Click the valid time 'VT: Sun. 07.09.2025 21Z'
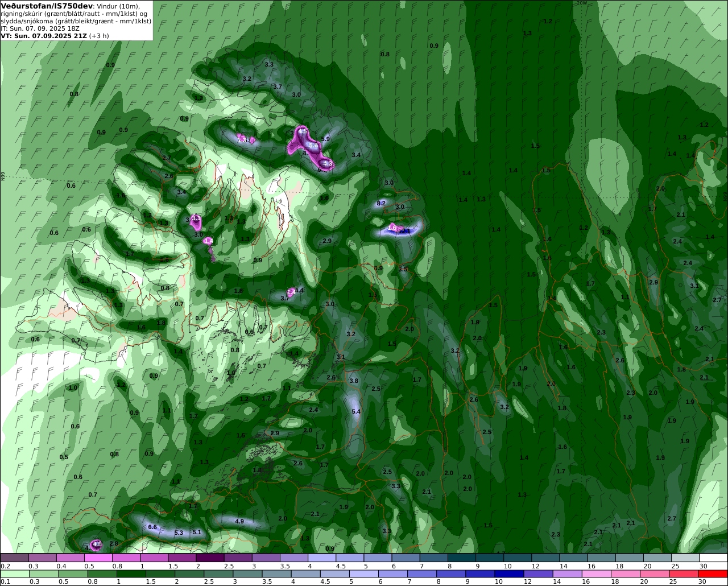Image resolution: width=728 pixels, height=586 pixels. [x=44, y=35]
